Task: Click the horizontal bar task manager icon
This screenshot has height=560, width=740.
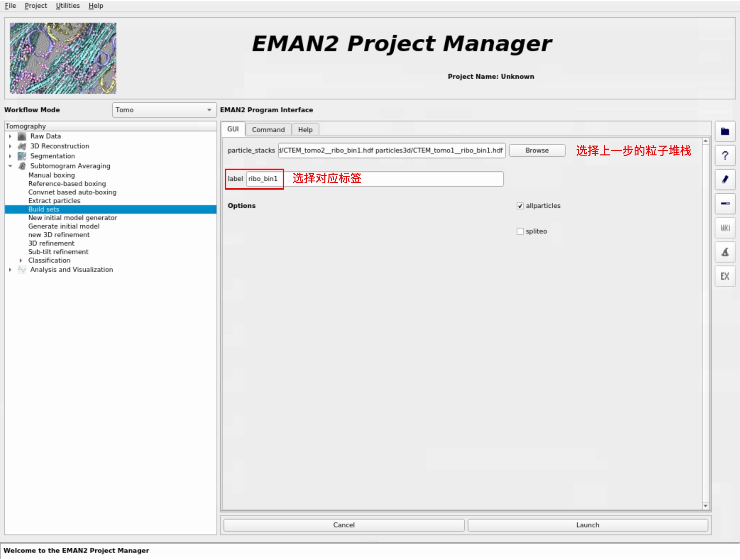Action: click(725, 204)
